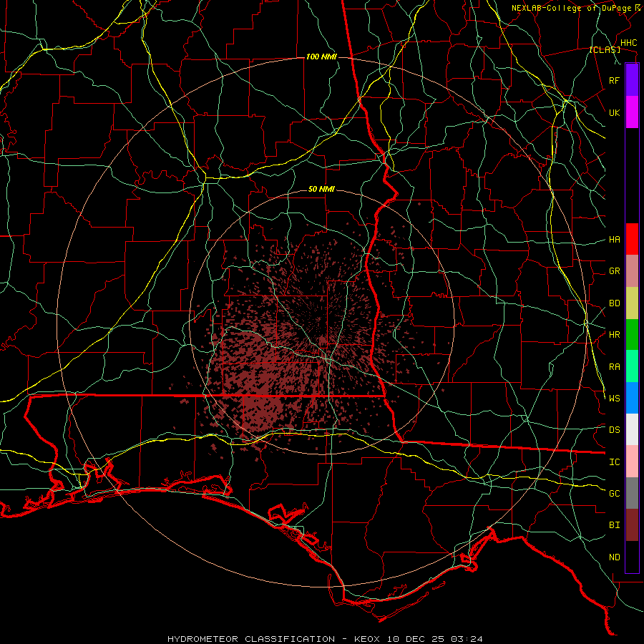644x644 pixels.
Task: Click the HA red legend swatch
Action: (x=632, y=239)
